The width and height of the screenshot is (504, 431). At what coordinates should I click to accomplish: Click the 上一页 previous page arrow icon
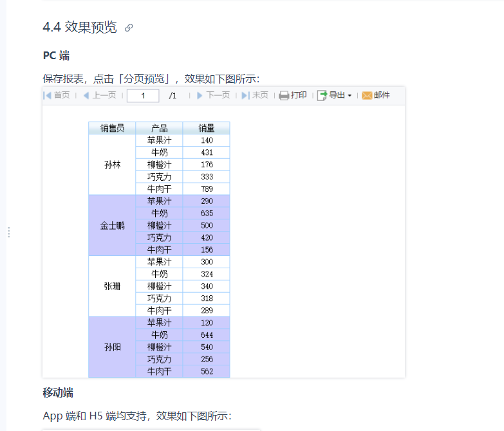(86, 95)
